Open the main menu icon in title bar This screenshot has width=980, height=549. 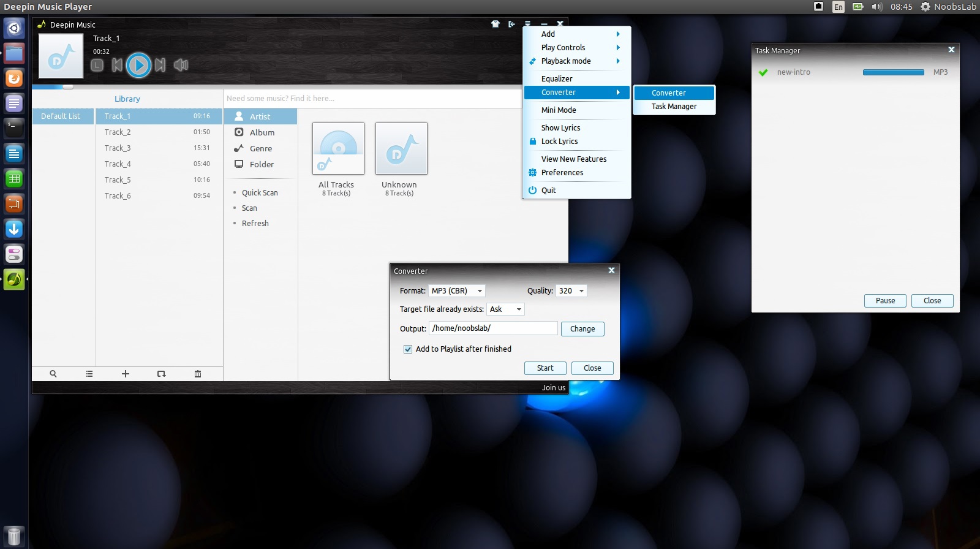tap(527, 24)
